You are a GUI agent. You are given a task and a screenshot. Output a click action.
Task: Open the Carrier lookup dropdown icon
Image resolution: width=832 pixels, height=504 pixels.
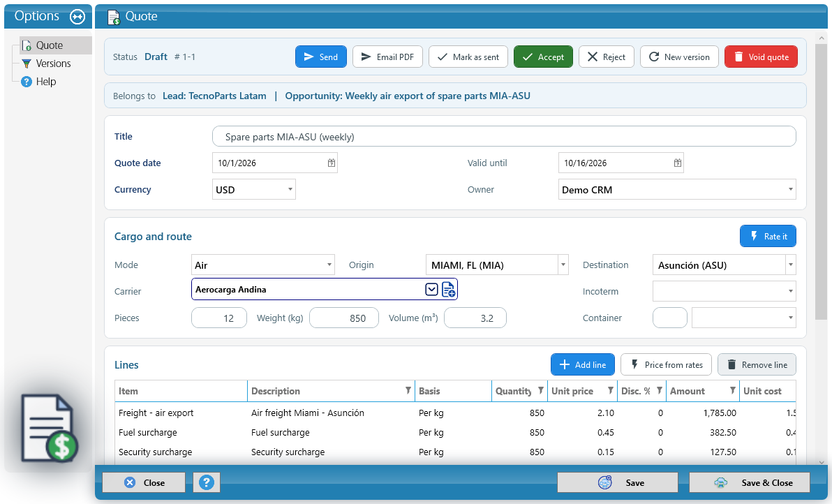(x=431, y=290)
